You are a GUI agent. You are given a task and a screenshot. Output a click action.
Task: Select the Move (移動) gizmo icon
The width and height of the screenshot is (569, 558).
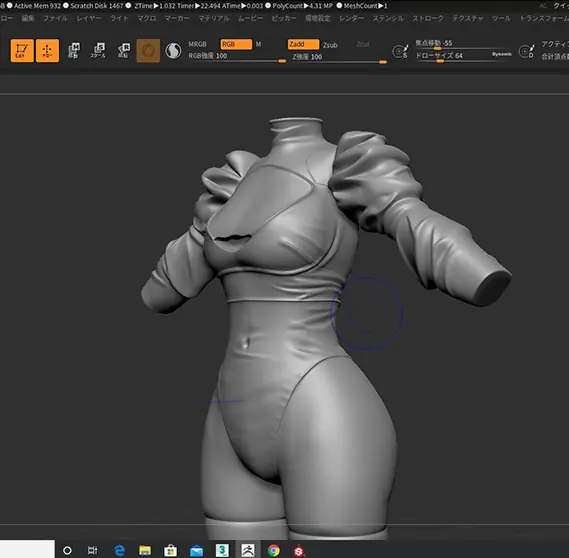74,50
